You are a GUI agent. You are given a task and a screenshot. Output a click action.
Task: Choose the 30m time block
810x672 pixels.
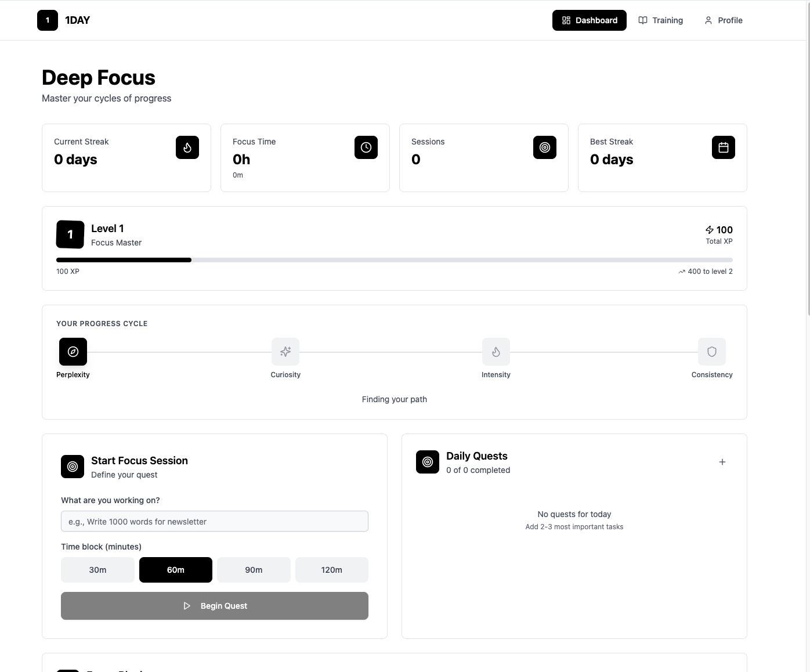[97, 570]
